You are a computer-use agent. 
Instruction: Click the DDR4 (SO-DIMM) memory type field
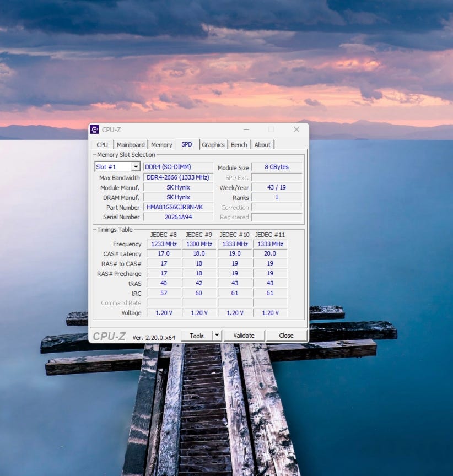pos(178,167)
